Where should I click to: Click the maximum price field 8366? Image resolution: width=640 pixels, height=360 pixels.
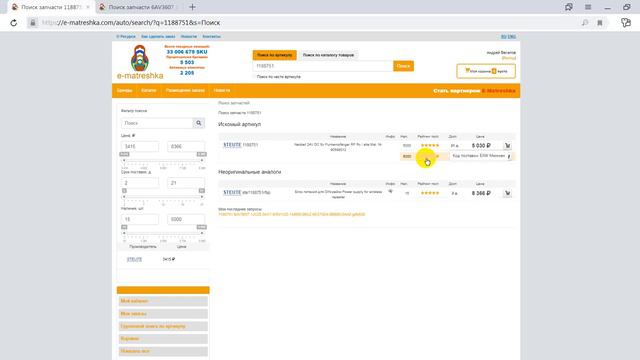point(186,147)
